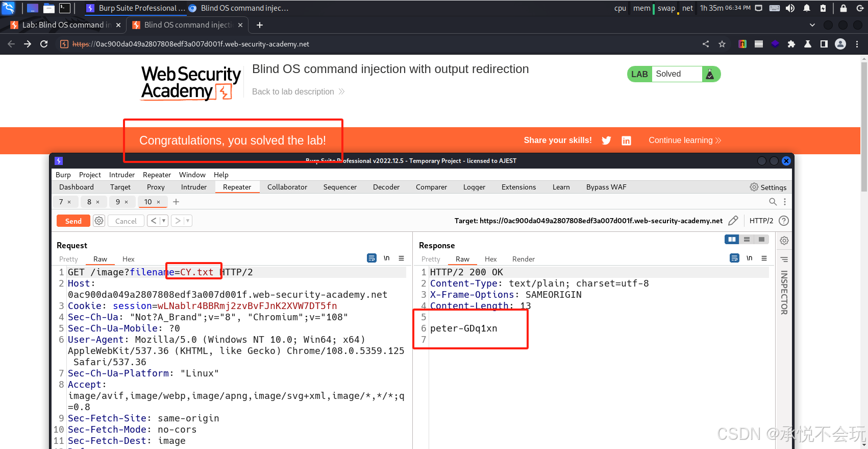The image size is (868, 449).
Task: Share on Twitter icon
Action: coord(606,140)
